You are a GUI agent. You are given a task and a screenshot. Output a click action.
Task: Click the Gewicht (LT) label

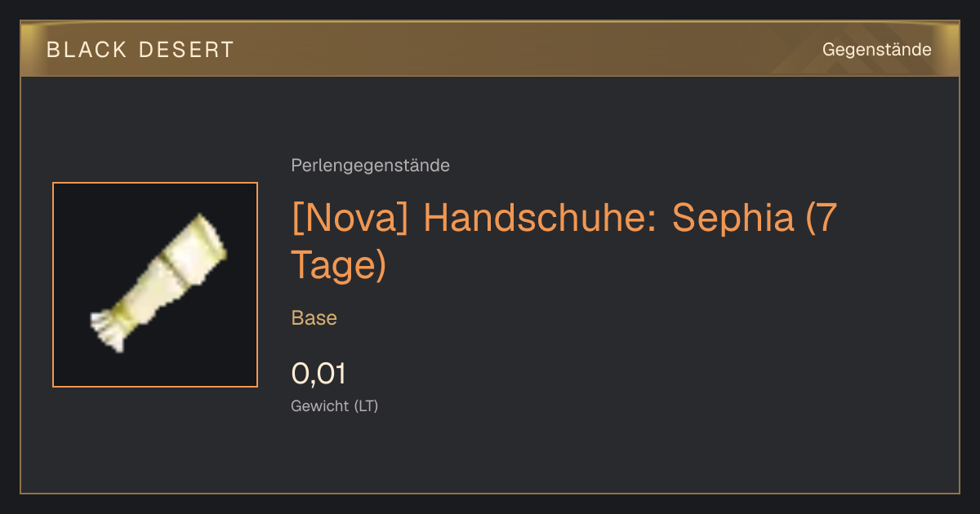[x=334, y=405]
